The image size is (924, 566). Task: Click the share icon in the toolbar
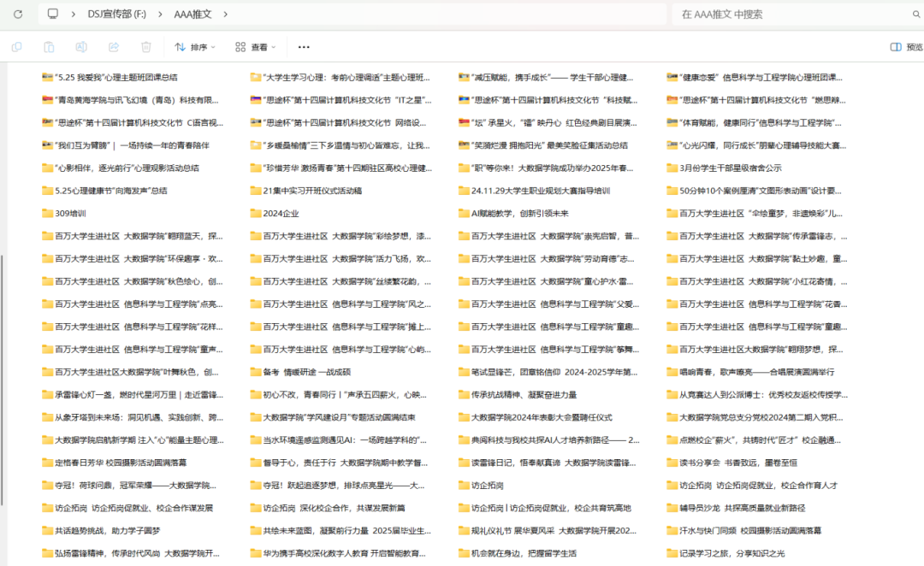pos(115,47)
